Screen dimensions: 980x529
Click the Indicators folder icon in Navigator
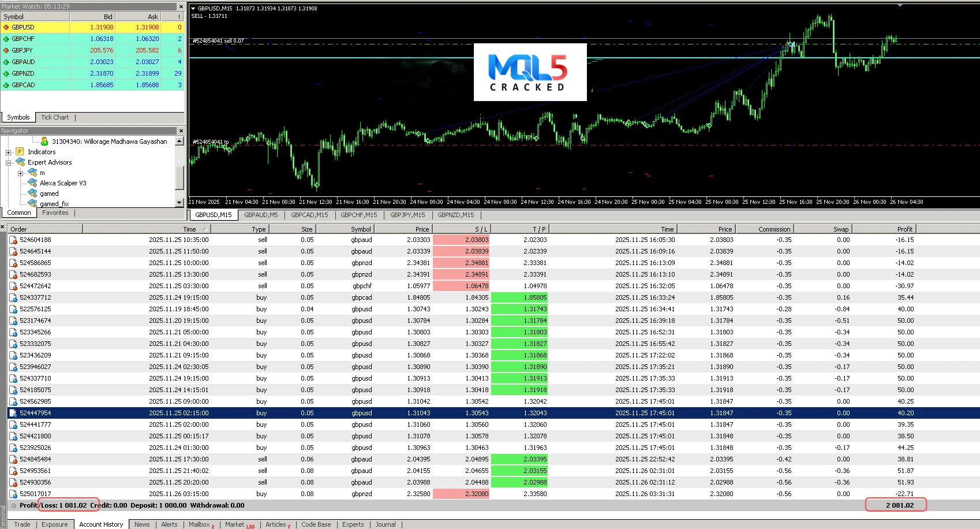(20, 152)
